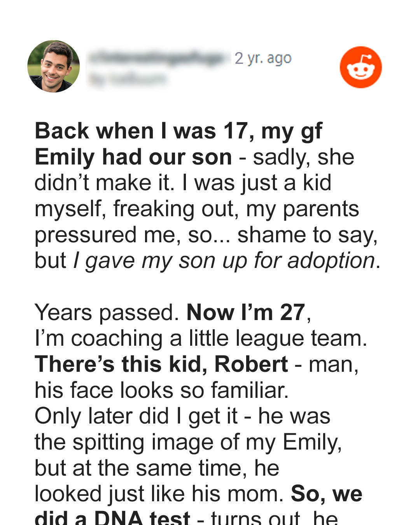The image size is (420, 525).
Task: Click line "the spitting image of my Emily,"
Action: click(188, 442)
